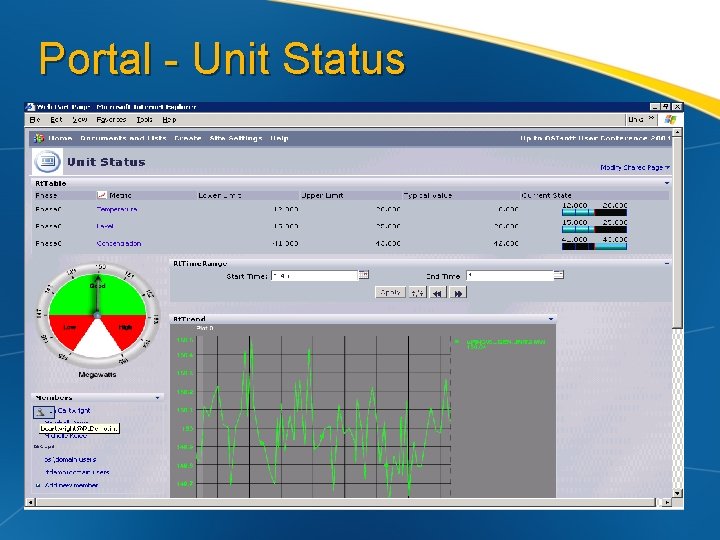Open the Edit menu

(56, 119)
